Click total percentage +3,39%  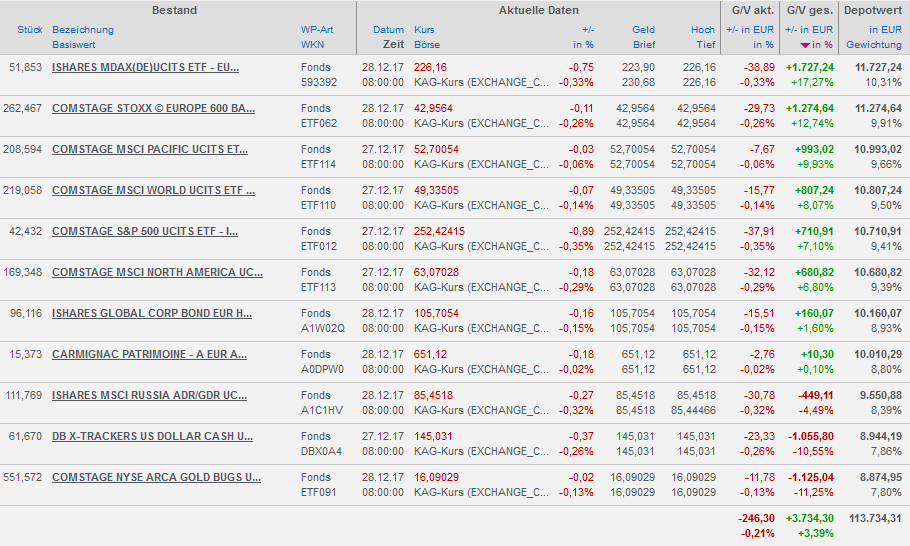coord(815,533)
